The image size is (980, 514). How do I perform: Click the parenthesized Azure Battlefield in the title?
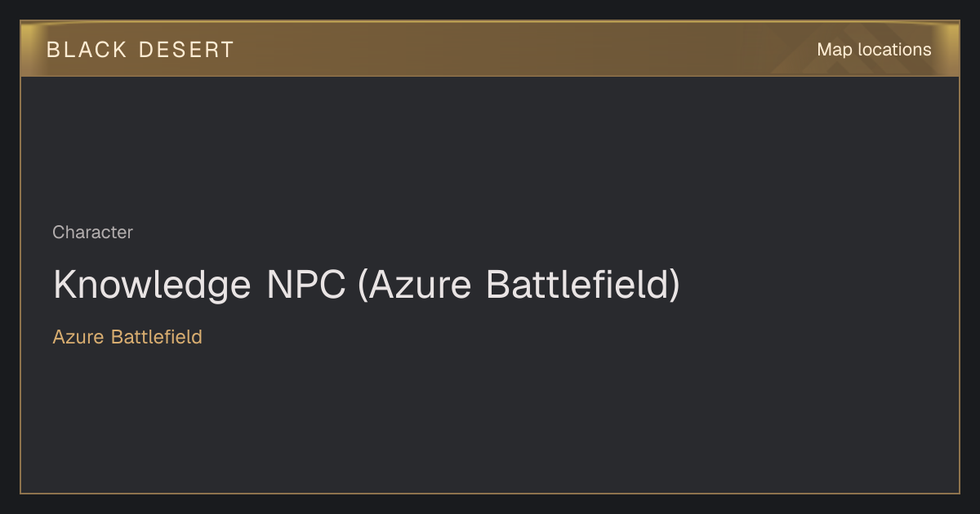(x=519, y=285)
